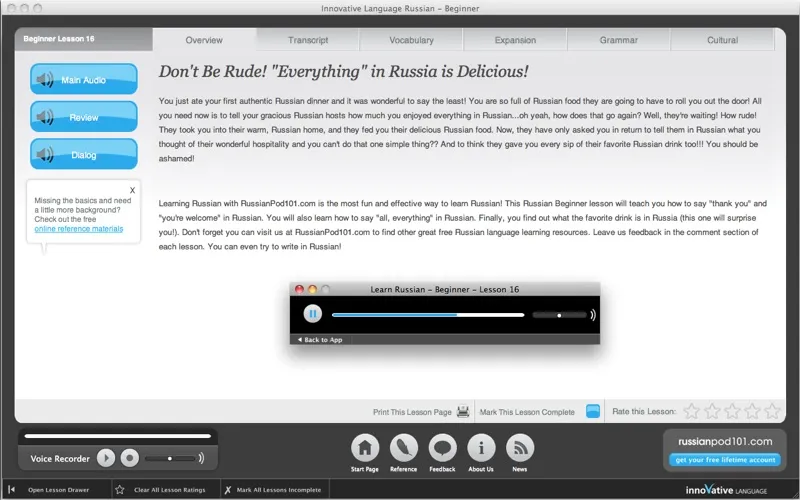Switch to the Transcript tab
This screenshot has width=800, height=500.
(308, 40)
